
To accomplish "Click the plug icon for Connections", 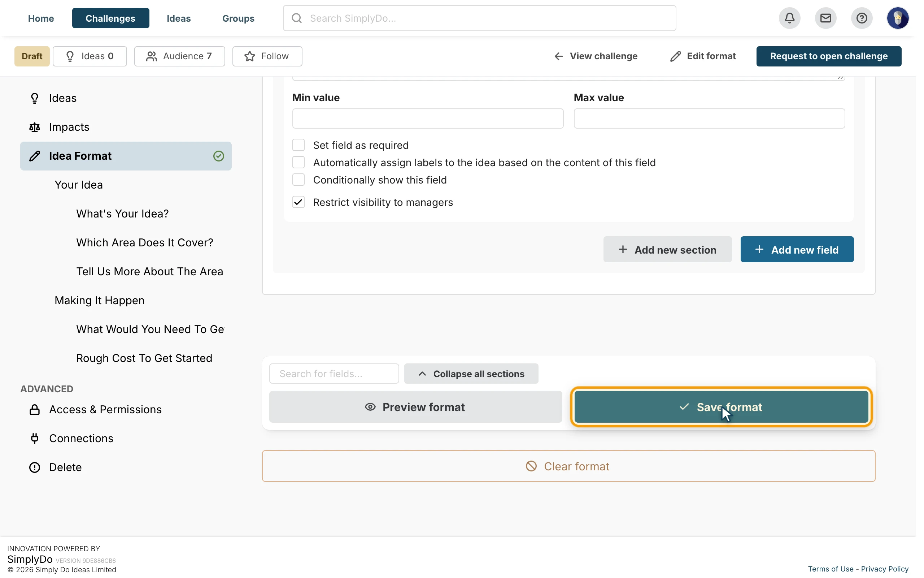I will tap(34, 439).
